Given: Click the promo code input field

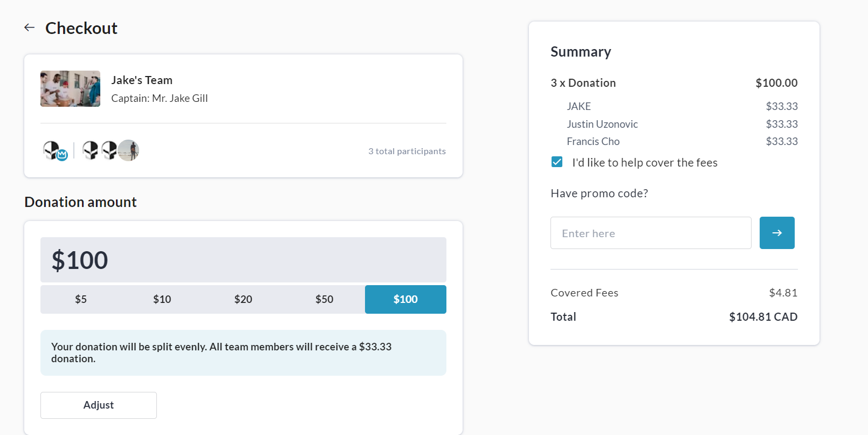Looking at the screenshot, I should [650, 233].
